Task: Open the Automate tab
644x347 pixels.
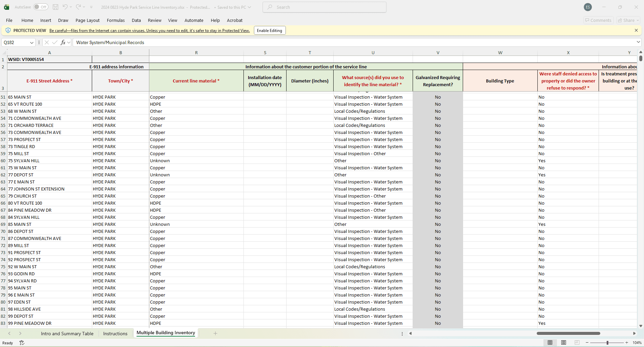Action: [x=194, y=20]
